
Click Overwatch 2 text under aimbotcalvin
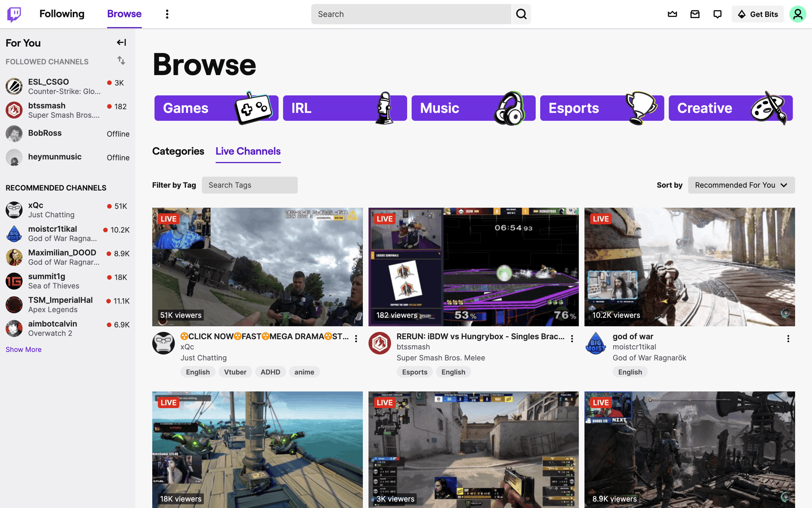pyautogui.click(x=50, y=334)
